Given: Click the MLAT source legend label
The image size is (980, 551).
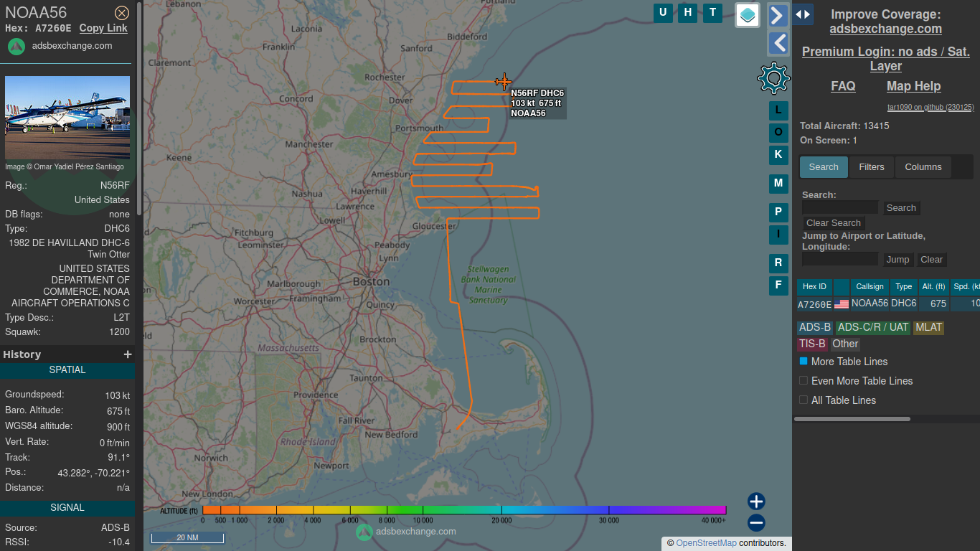Looking at the screenshot, I should (928, 327).
